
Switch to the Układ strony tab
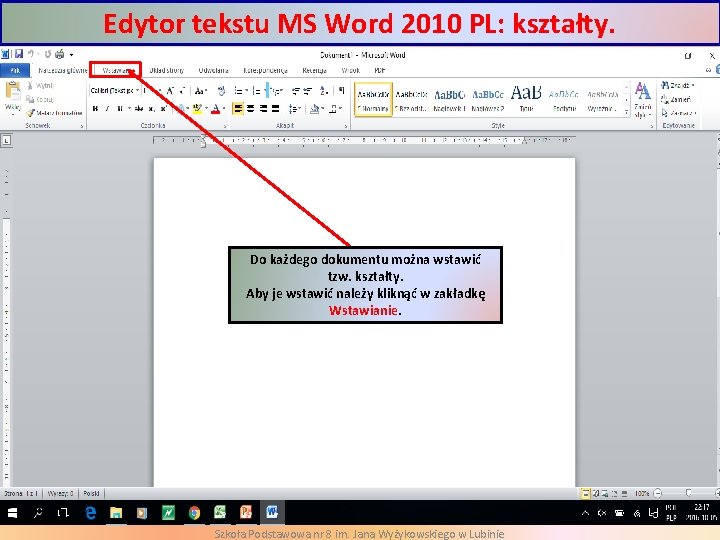coord(167,70)
